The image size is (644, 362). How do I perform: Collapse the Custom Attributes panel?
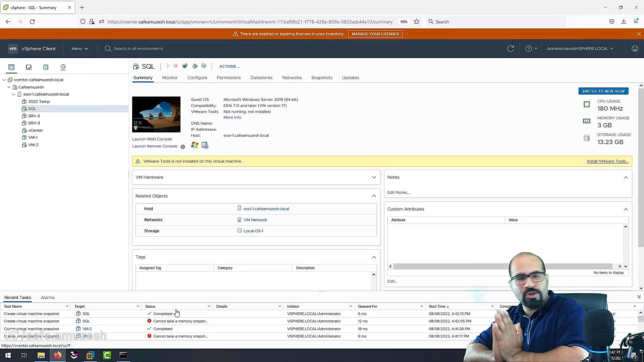point(626,209)
